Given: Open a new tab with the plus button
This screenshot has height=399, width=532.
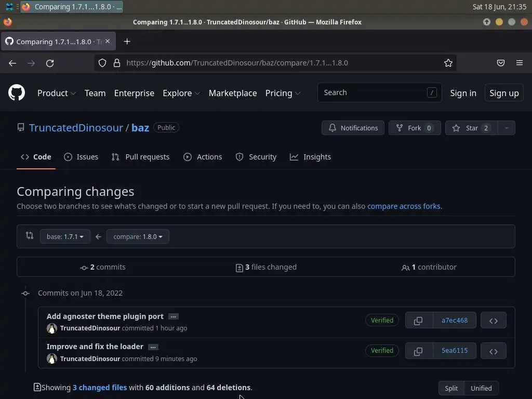Looking at the screenshot, I should click(127, 42).
